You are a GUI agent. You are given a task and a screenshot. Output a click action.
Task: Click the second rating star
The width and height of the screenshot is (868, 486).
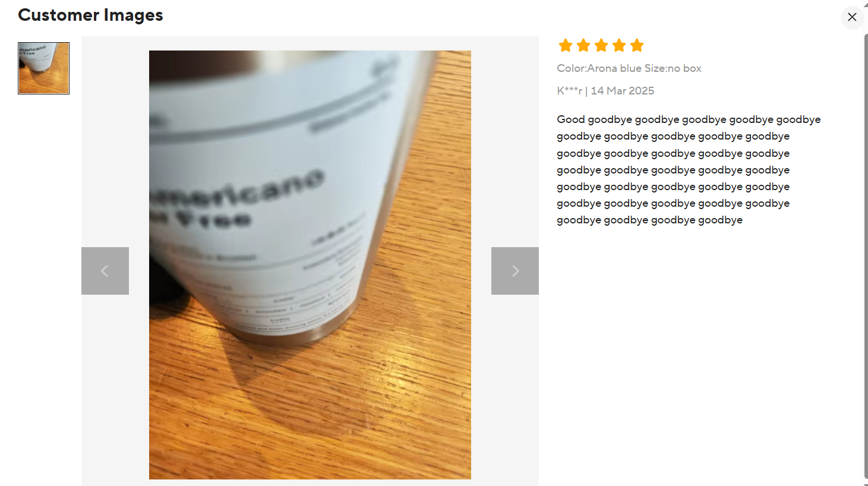point(583,45)
